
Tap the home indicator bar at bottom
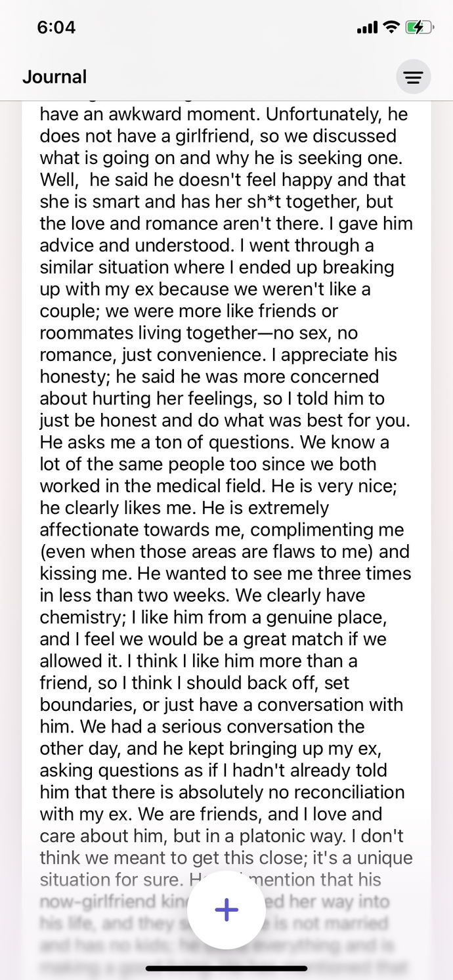pos(226,968)
